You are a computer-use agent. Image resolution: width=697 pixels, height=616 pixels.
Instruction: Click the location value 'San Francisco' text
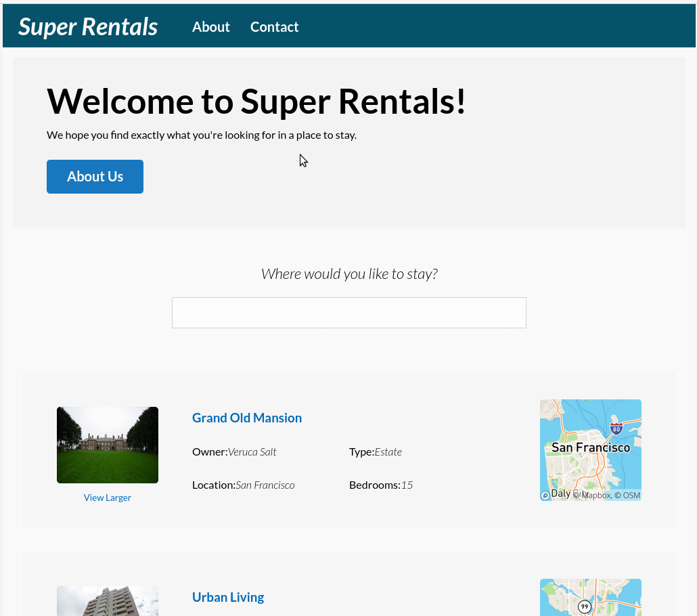265,485
